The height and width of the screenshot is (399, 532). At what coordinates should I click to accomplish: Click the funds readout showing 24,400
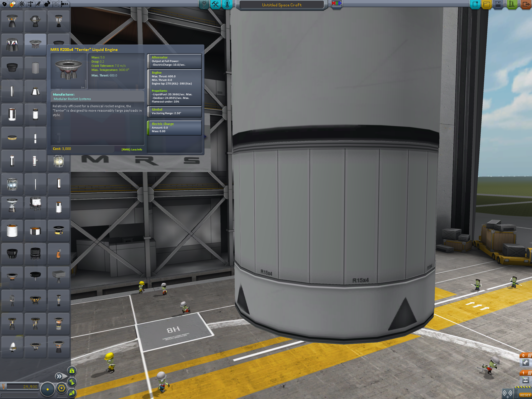(x=22, y=387)
